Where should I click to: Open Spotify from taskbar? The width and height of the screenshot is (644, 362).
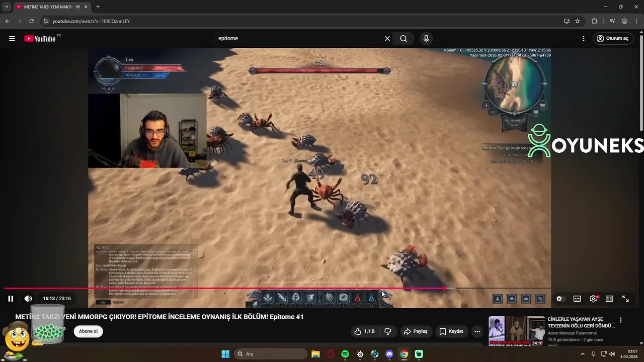(345, 354)
